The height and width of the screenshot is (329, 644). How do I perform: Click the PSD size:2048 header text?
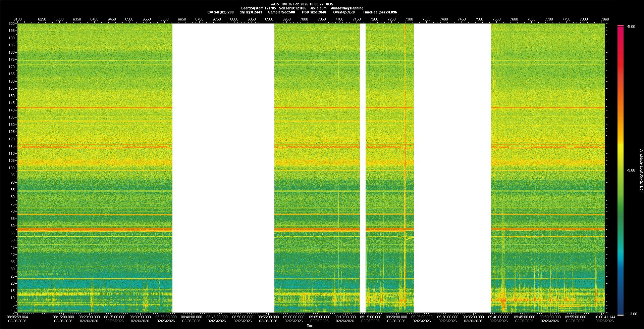(x=314, y=12)
